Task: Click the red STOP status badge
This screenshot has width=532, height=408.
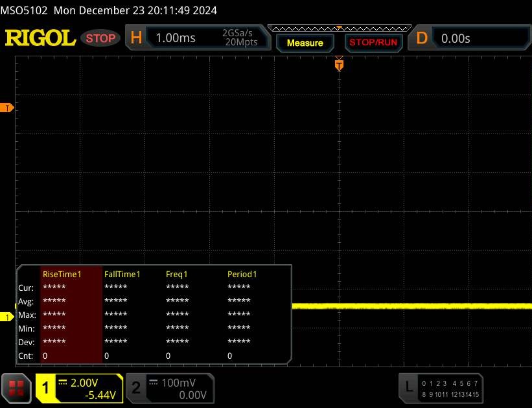Action: tap(101, 38)
